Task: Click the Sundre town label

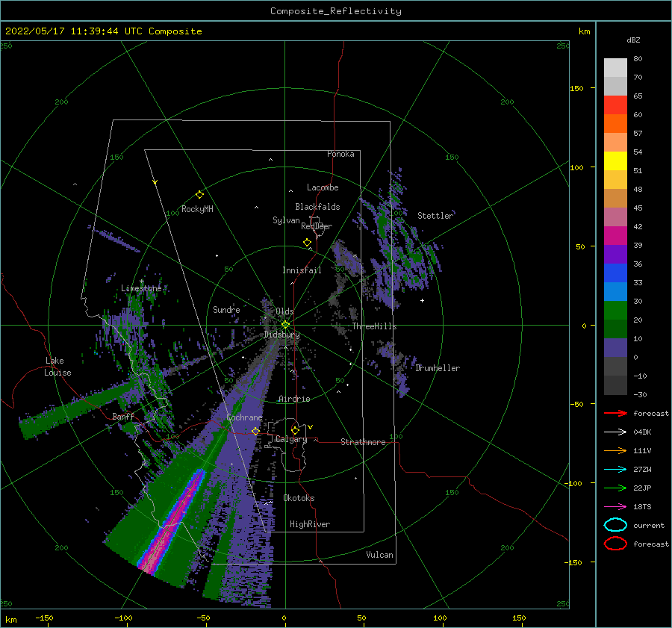Action: pos(226,309)
